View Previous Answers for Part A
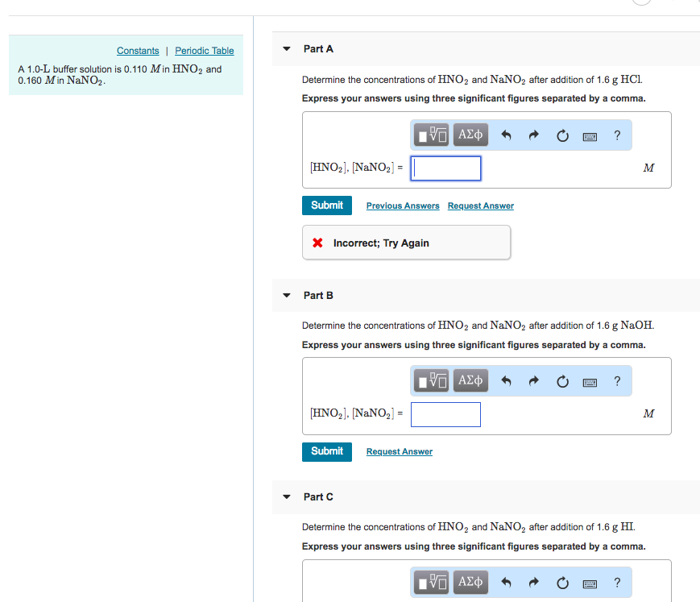 point(402,206)
